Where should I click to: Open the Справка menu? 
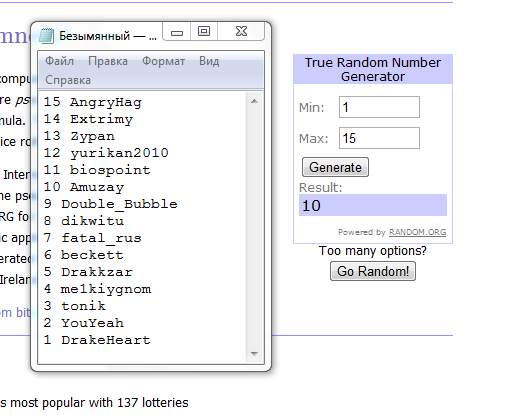click(68, 80)
